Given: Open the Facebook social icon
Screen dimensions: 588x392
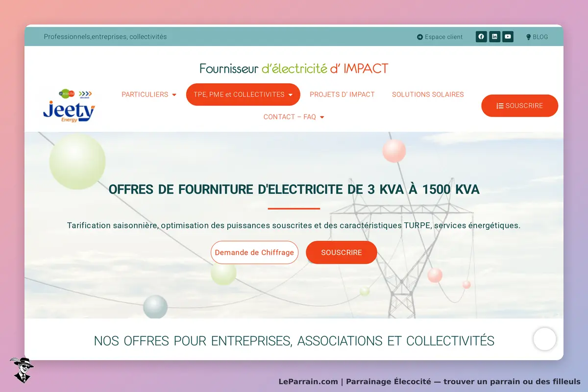Looking at the screenshot, I should [x=481, y=37].
